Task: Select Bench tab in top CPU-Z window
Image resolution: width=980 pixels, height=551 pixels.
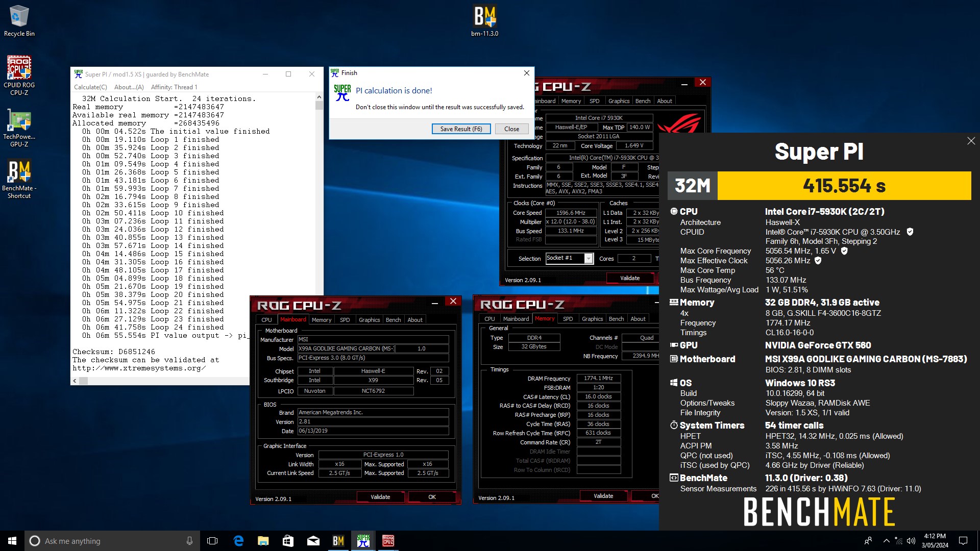Action: pos(643,101)
